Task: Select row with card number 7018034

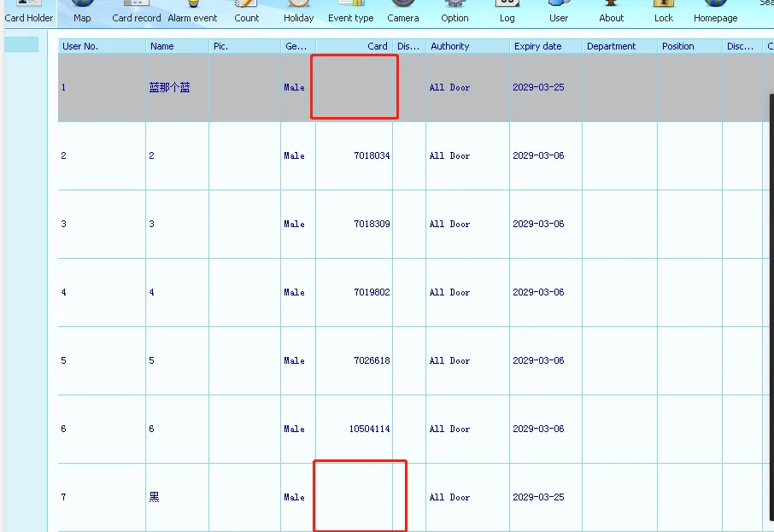Action: pyautogui.click(x=372, y=155)
